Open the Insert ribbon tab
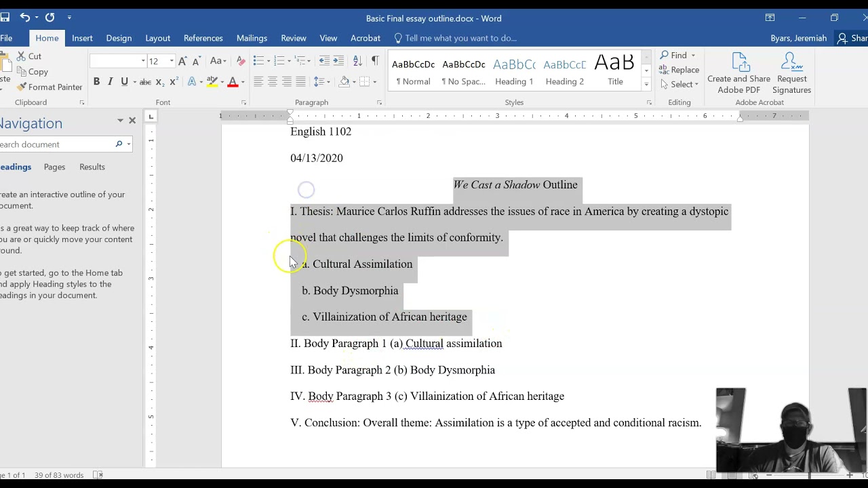868x488 pixels. click(x=82, y=38)
